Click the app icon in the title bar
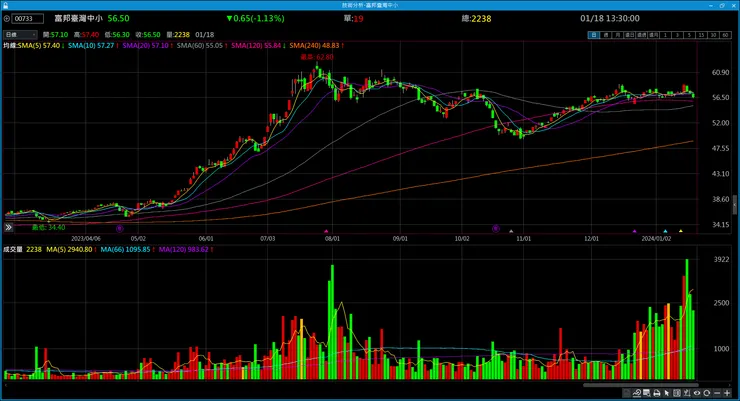Image resolution: width=740 pixels, height=401 pixels. click(x=5, y=5)
